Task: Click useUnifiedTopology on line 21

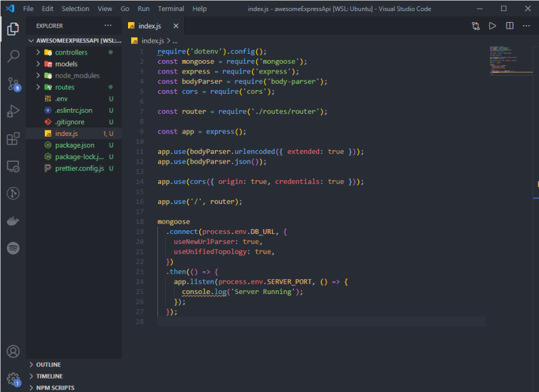Action: [210, 252]
